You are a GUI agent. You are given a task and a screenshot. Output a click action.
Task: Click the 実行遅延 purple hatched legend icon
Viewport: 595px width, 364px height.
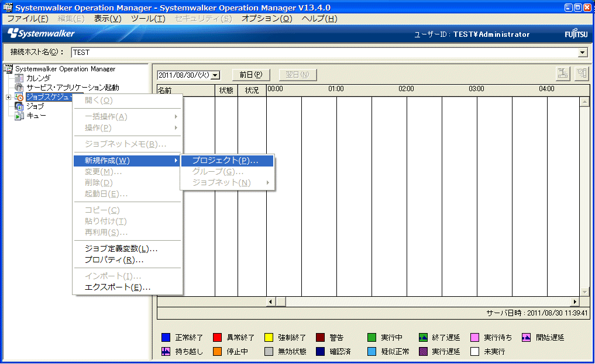[x=423, y=352]
